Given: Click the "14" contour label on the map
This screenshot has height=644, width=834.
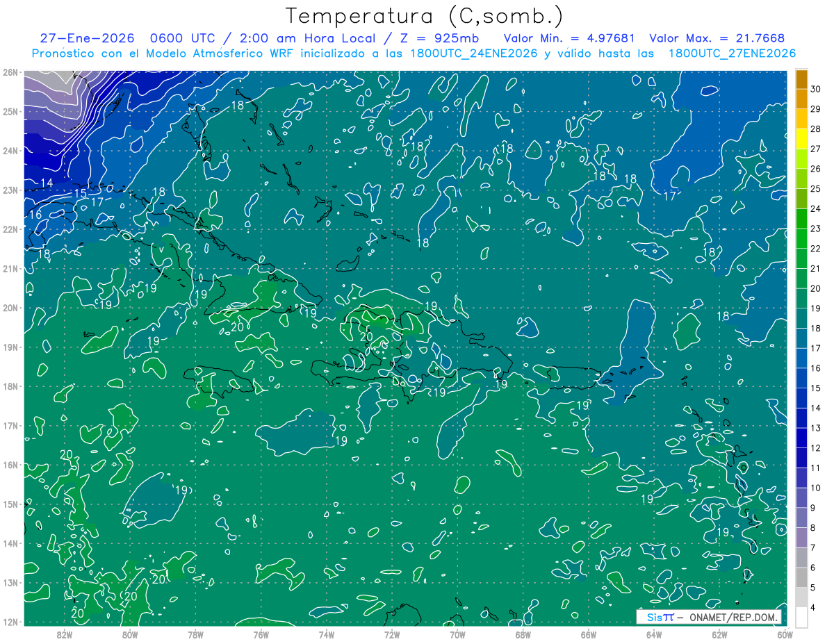Looking at the screenshot, I should (x=47, y=183).
